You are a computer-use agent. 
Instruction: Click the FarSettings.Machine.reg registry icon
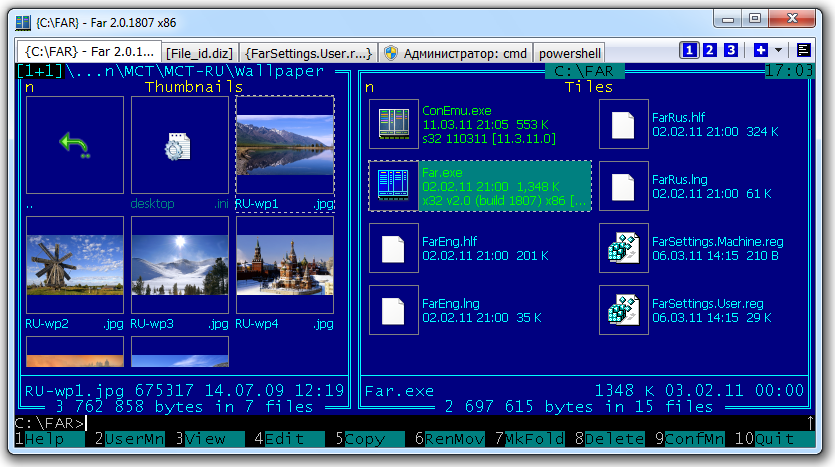point(624,248)
